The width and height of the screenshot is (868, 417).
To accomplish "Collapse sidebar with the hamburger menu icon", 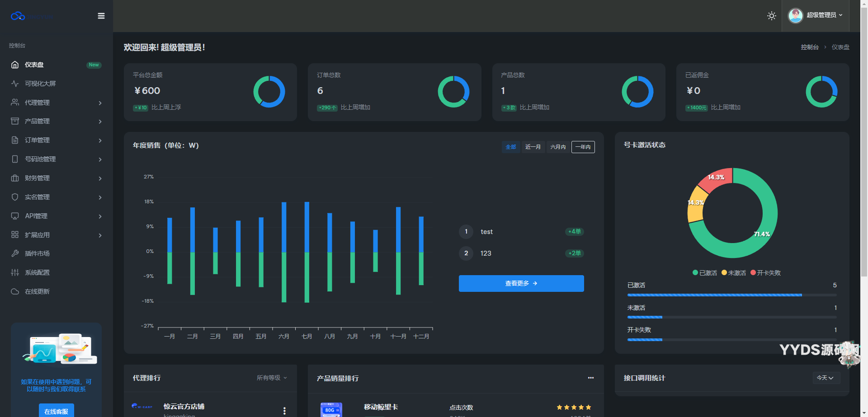I will pos(101,16).
